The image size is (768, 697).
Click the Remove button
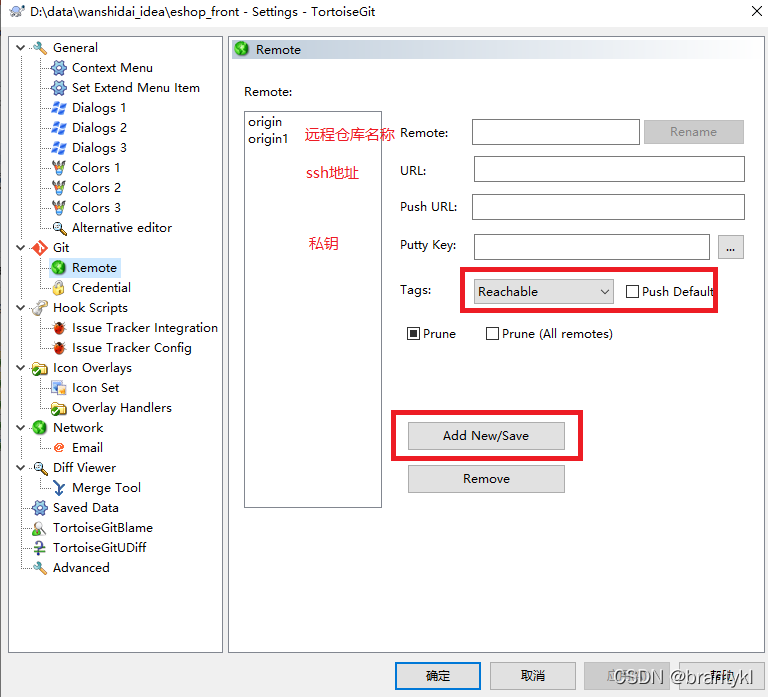pos(486,479)
